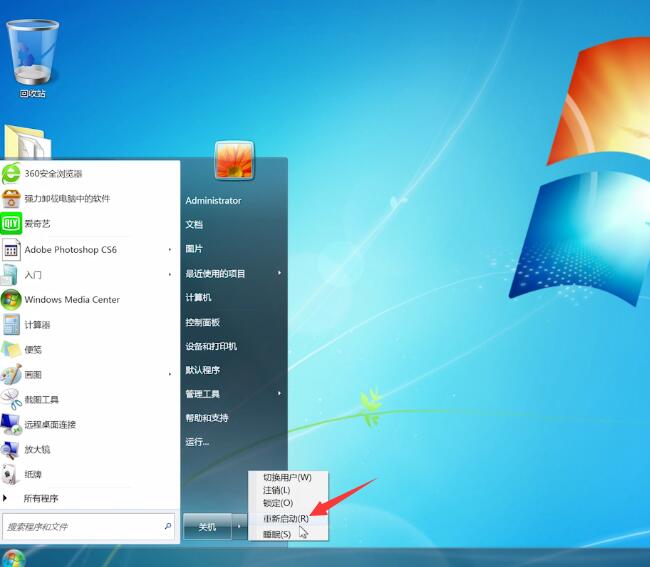The height and width of the screenshot is (567, 650).
Task: Open the software uninstaller icon
Action: click(11, 199)
